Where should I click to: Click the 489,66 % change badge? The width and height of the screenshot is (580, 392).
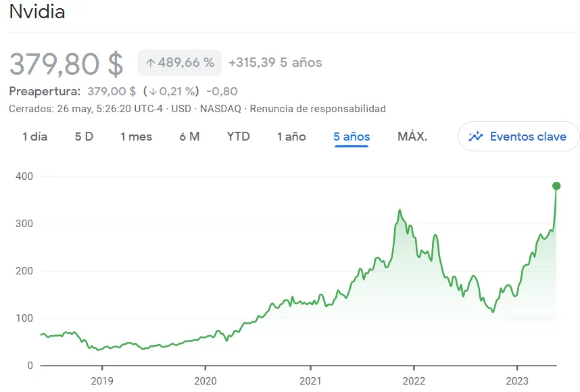179,63
